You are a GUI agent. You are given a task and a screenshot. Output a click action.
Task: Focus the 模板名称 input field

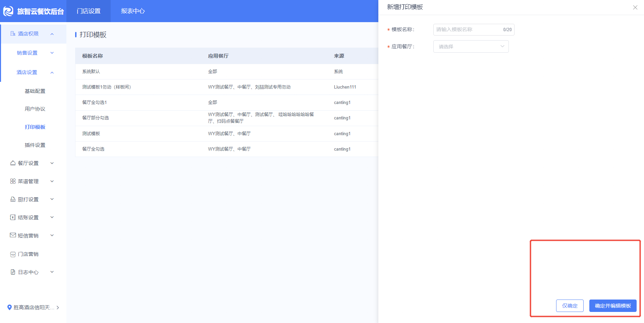[474, 30]
